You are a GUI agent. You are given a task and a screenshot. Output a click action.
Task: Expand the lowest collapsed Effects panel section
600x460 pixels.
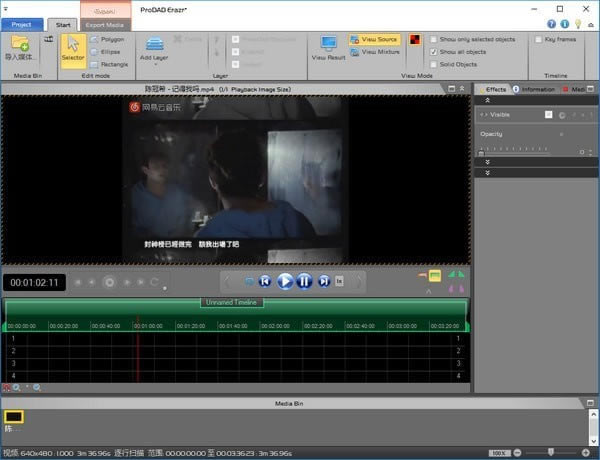[487, 173]
